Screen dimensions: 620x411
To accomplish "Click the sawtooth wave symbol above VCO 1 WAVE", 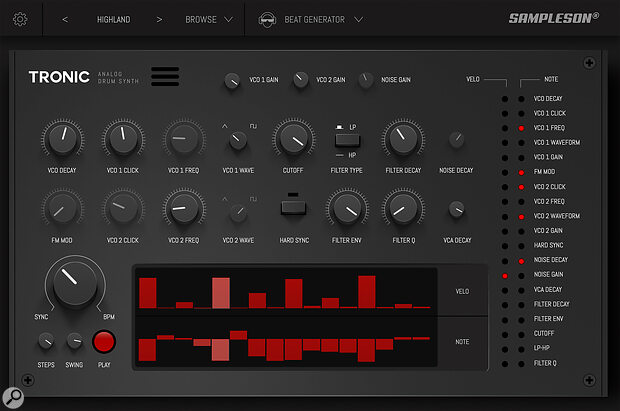I will [x=225, y=126].
